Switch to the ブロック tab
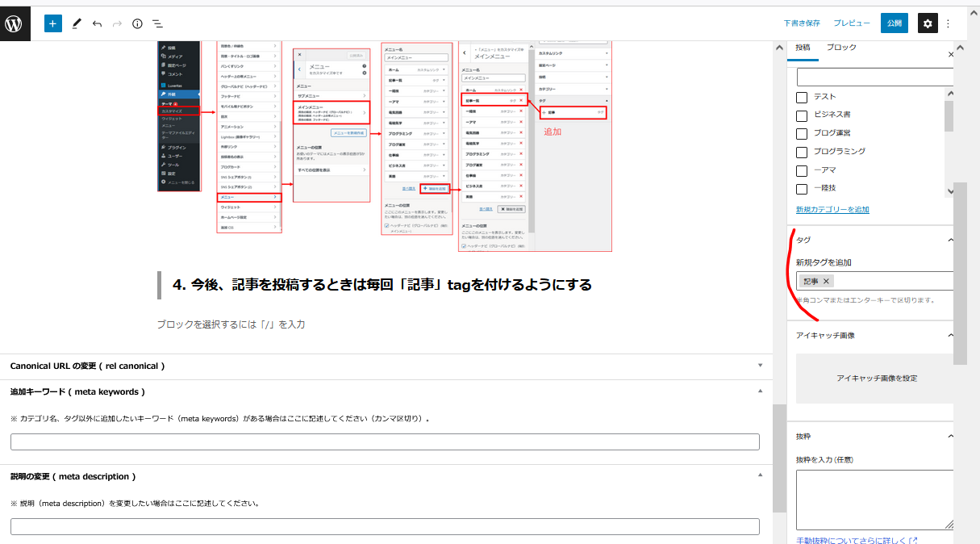This screenshot has height=544, width=980. 841,48
